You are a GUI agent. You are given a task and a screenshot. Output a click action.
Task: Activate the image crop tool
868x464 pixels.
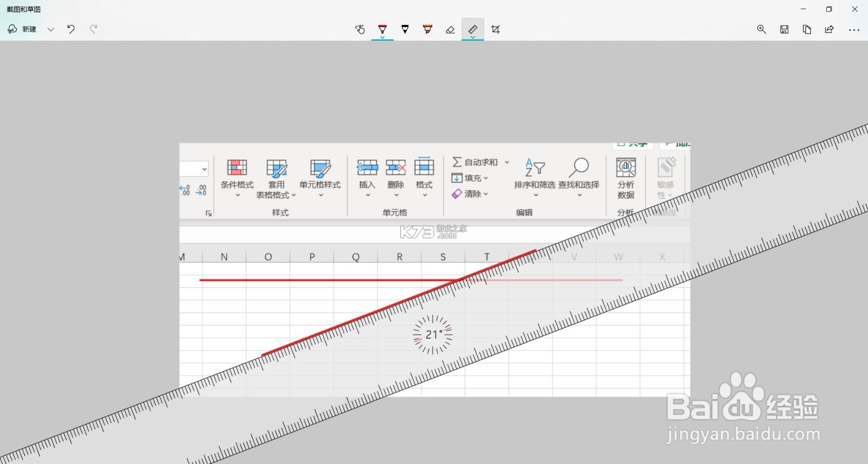[x=495, y=29]
